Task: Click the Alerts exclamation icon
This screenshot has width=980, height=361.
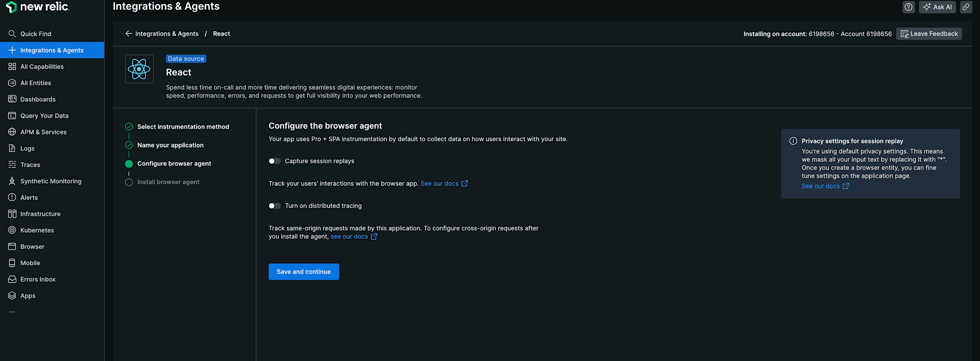Action: click(12, 197)
